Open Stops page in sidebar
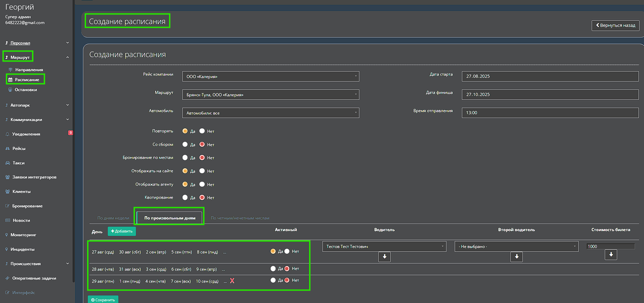The image size is (644, 303). pos(25,90)
